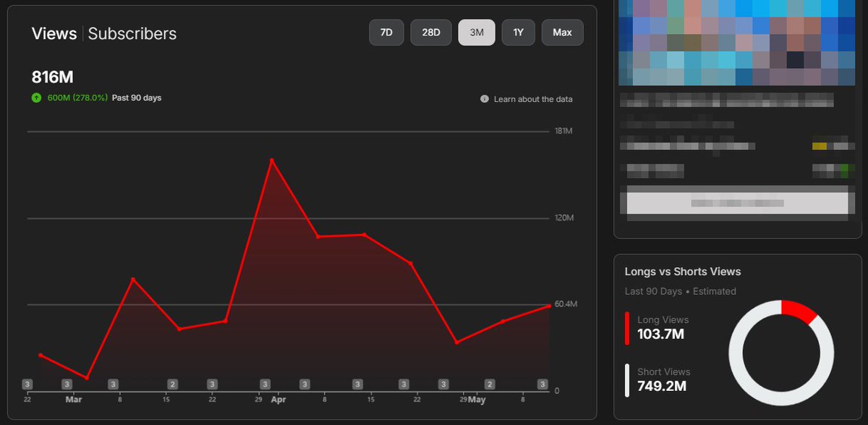This screenshot has width=868, height=425.
Task: Click the uploads badge showing 2 near Mar 15
Action: 172,384
